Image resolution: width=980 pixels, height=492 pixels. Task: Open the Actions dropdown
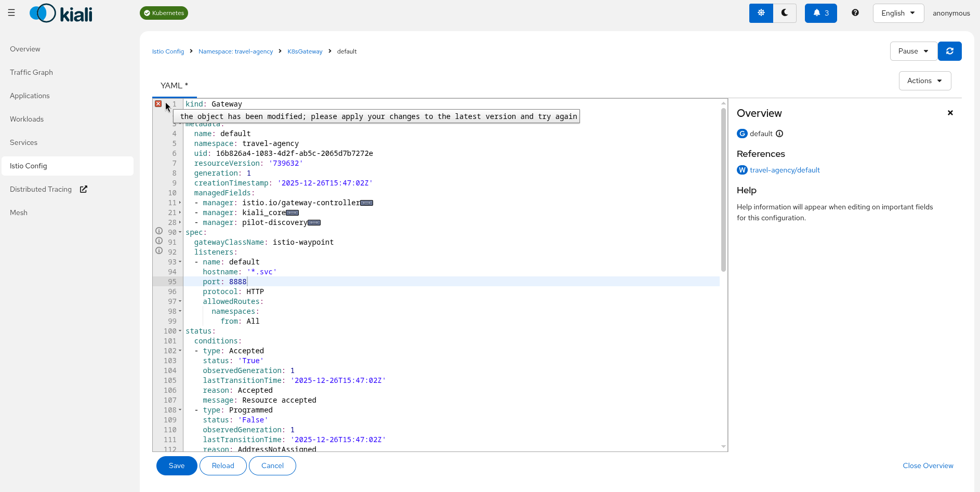click(924, 81)
